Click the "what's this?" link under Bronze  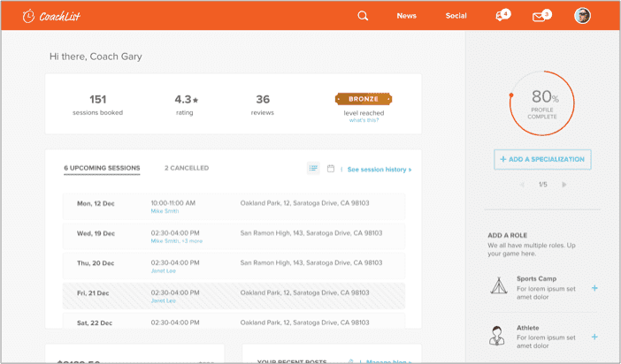click(364, 120)
